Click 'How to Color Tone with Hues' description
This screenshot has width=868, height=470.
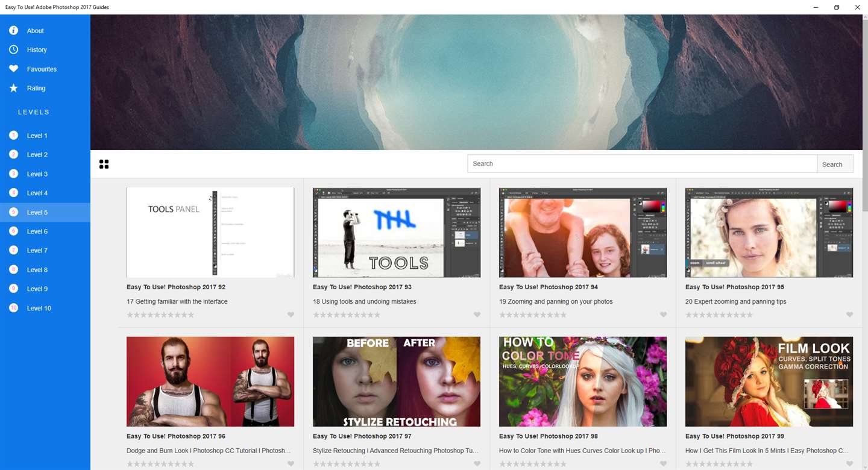pyautogui.click(x=582, y=451)
